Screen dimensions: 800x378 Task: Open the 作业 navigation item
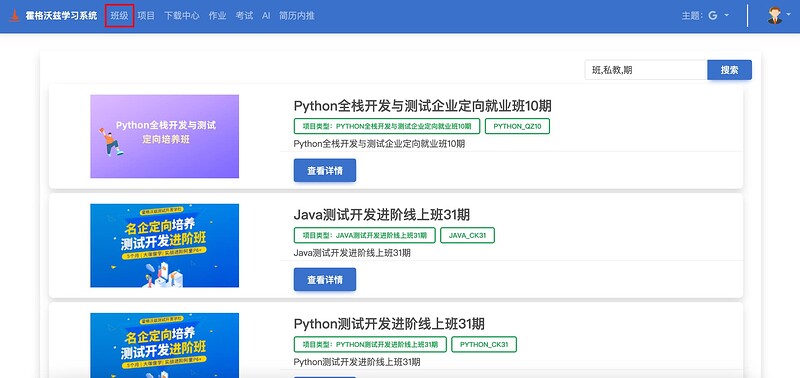(x=217, y=16)
